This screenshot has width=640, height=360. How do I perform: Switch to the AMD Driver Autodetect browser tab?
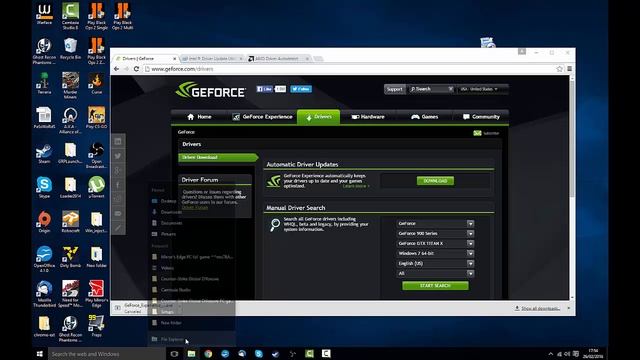pyautogui.click(x=278, y=59)
